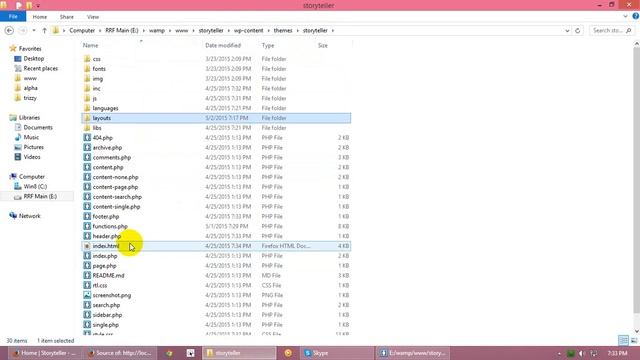Image resolution: width=640 pixels, height=360 pixels.
Task: Switch to the Home ribbon tab
Action: 40,17
